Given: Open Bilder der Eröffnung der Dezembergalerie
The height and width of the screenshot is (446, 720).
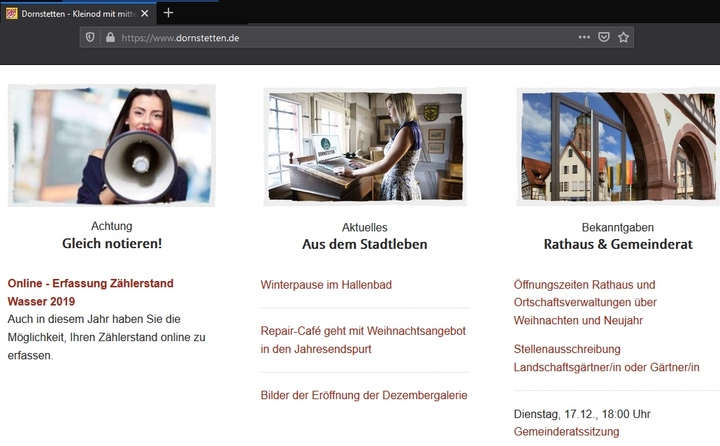Looking at the screenshot, I should tap(364, 395).
